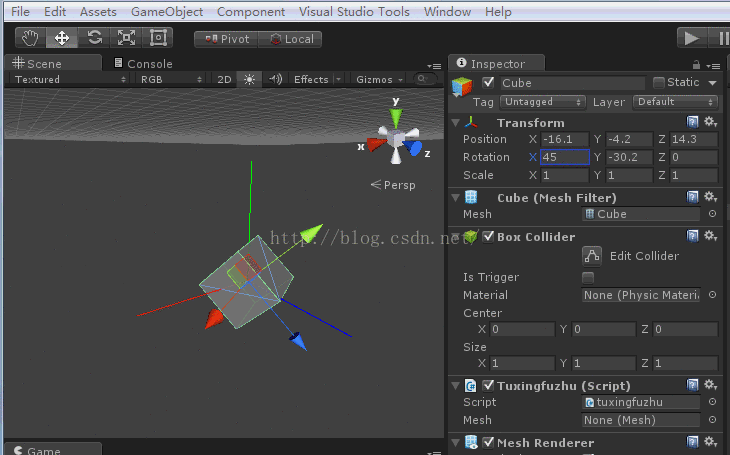730x455 pixels.
Task: Open the Textured draw mode dropdown
Action: [69, 80]
